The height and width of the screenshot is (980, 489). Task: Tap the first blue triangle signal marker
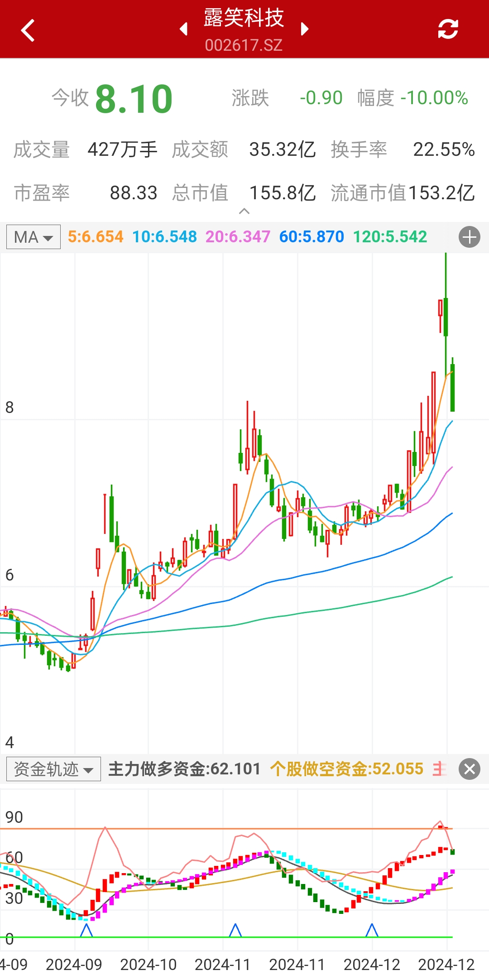coord(86,930)
